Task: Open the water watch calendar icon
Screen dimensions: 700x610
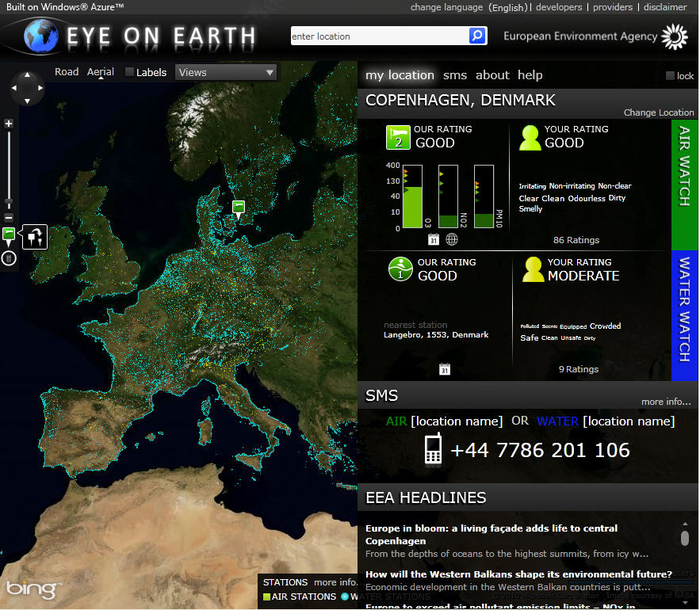Action: (445, 369)
